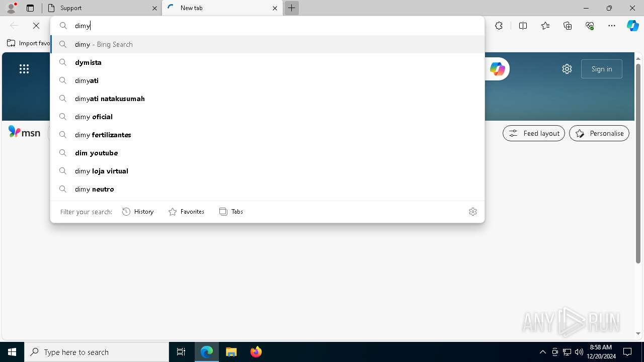644x362 pixels.
Task: Open Copilot button on new tab page
Action: [x=497, y=69]
